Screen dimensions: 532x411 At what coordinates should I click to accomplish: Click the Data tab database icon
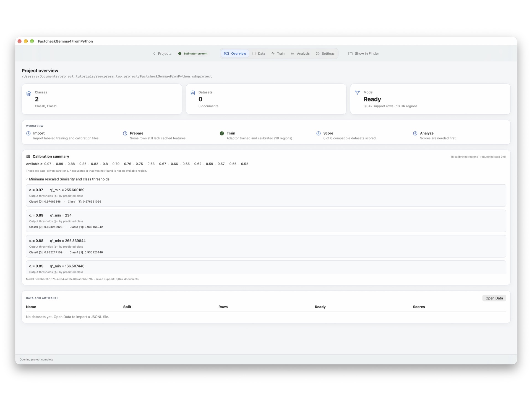(254, 54)
